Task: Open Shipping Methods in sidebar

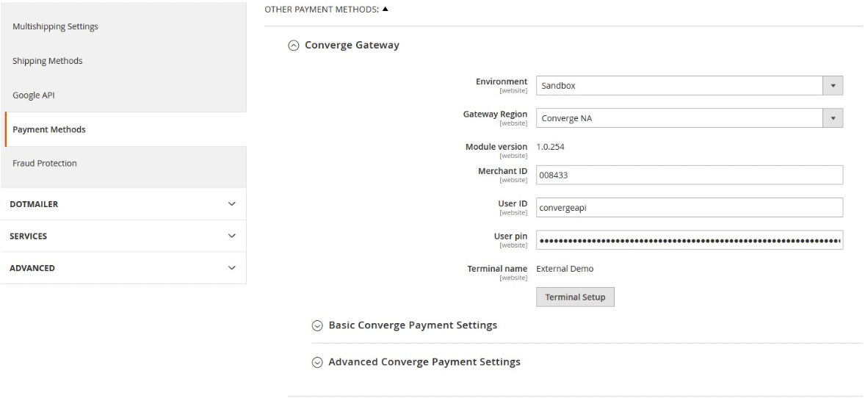Action: (x=48, y=61)
